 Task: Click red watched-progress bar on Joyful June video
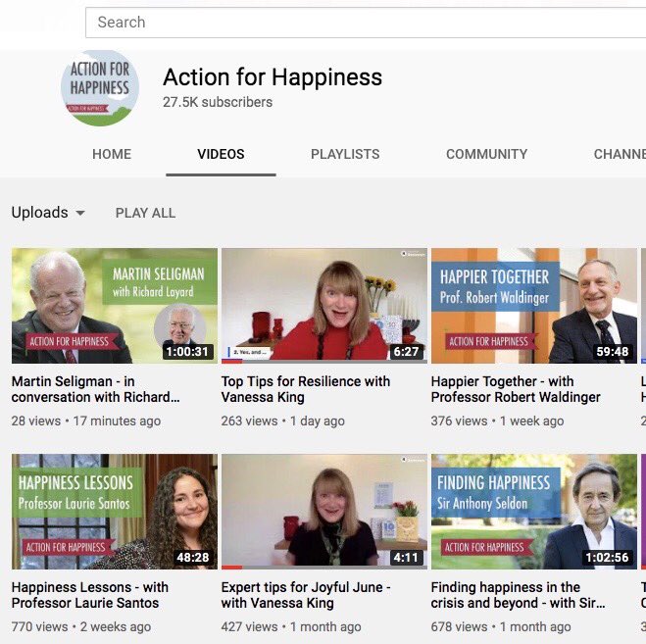point(231,568)
